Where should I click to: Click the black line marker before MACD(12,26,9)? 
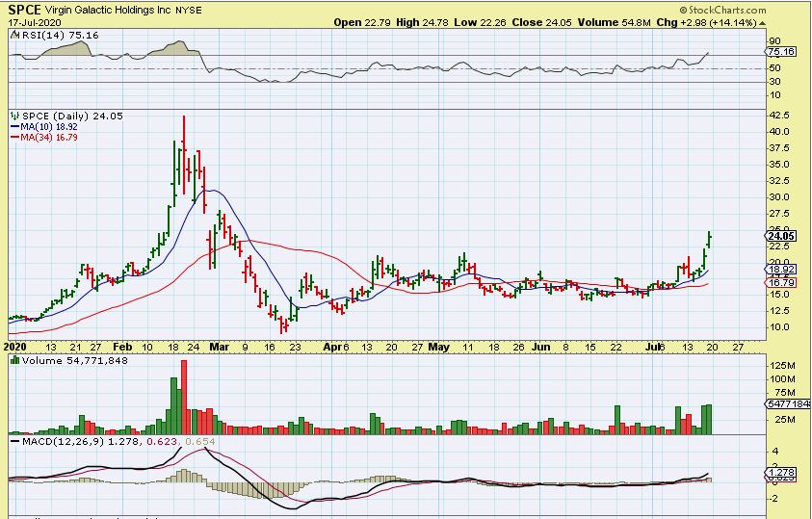[15, 441]
